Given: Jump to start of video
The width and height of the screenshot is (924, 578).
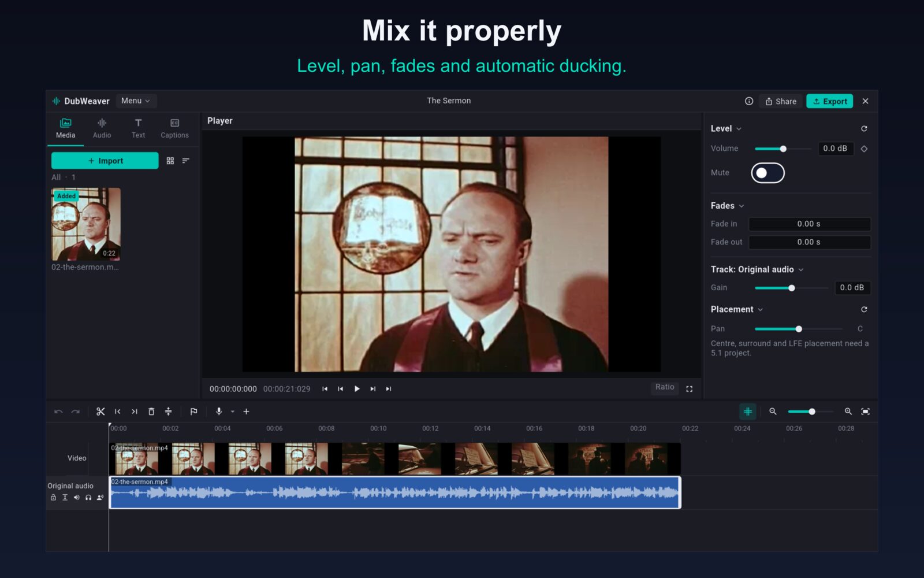Looking at the screenshot, I should pos(325,389).
